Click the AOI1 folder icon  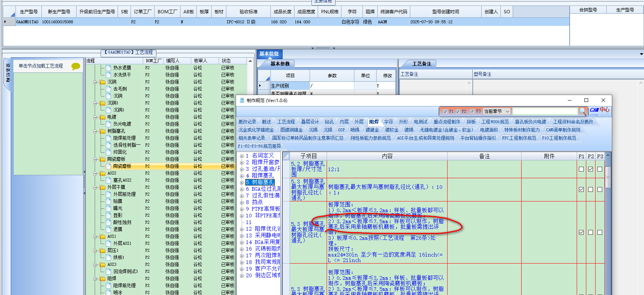(x=102, y=236)
